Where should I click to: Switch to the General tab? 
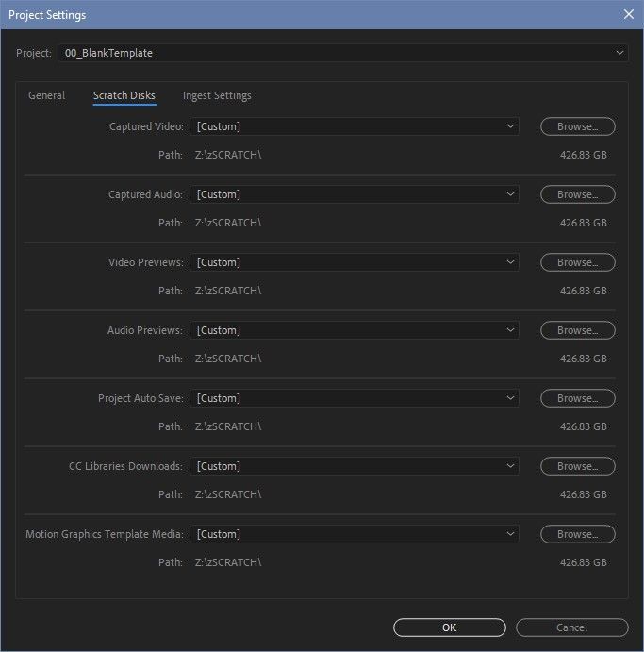coord(46,95)
